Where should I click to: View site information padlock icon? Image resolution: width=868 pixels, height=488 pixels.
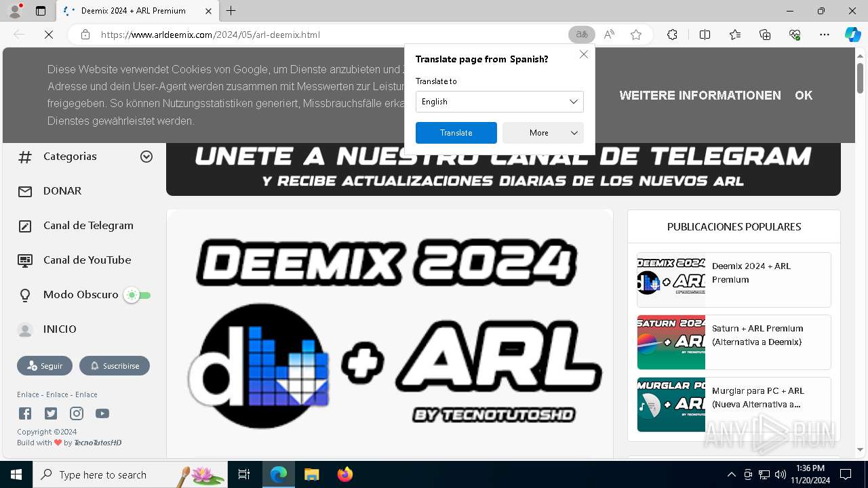(x=85, y=35)
